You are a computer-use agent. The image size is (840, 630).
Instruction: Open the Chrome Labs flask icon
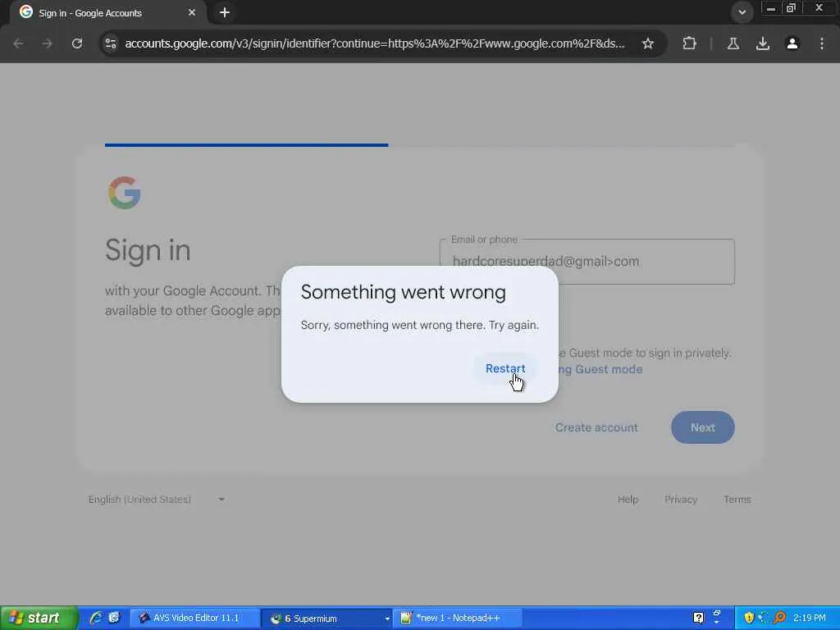click(x=733, y=43)
